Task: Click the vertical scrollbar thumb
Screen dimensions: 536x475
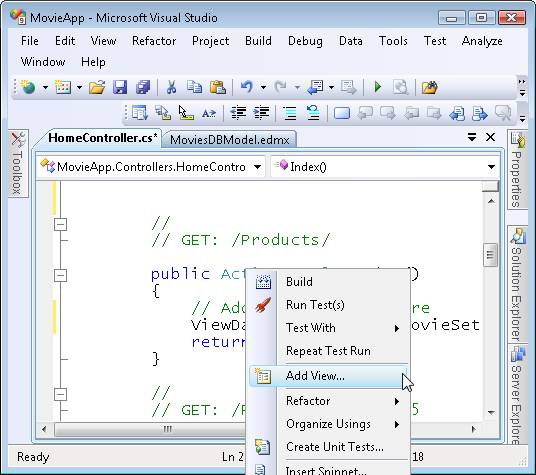Action: click(x=490, y=255)
